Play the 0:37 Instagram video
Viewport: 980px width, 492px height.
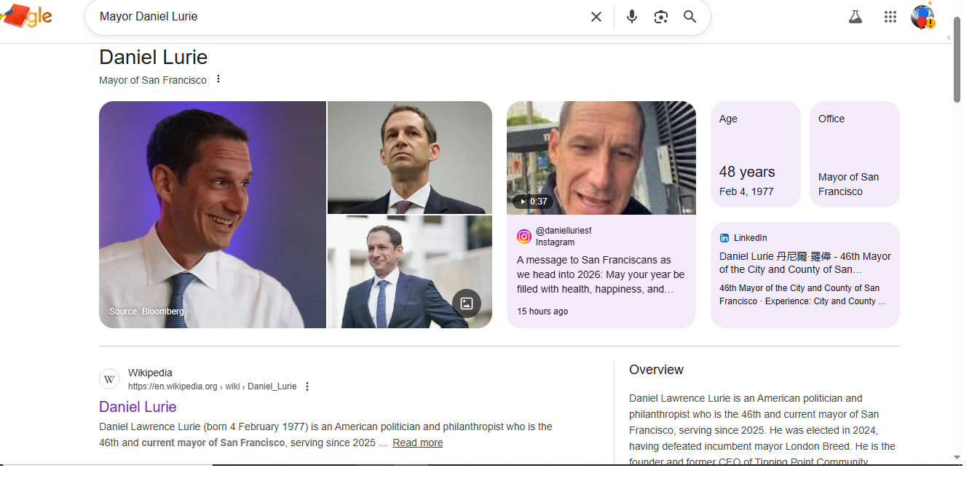click(x=601, y=158)
